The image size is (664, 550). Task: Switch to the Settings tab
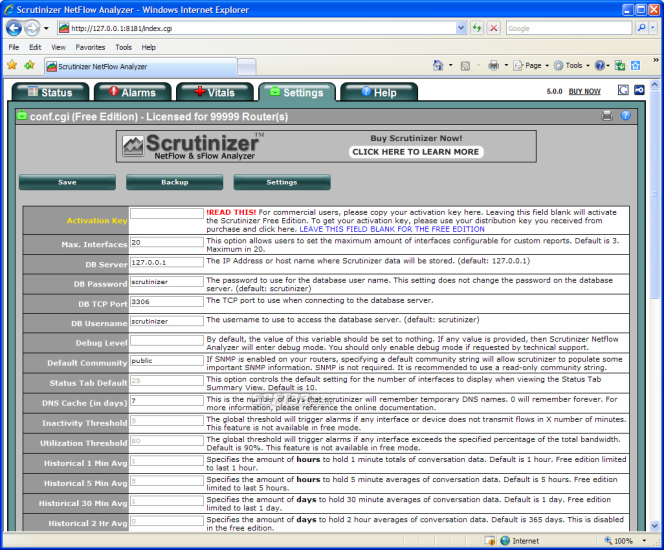click(297, 92)
